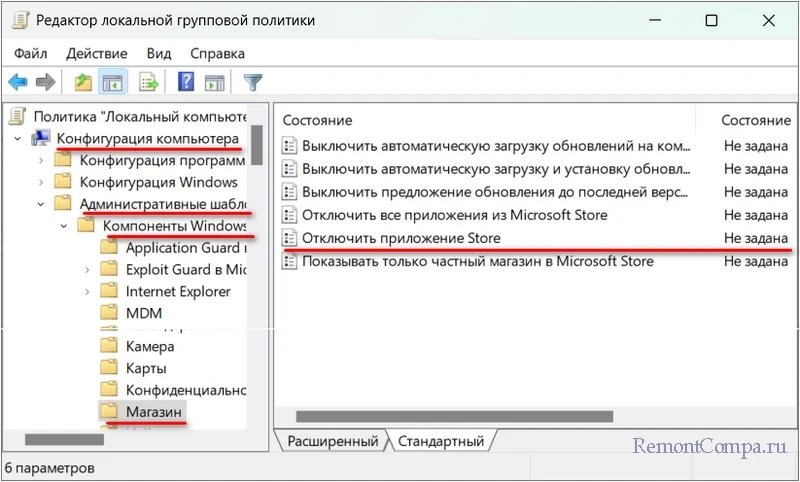Click the first Состояние column header
Viewport: 800px width, 482px height.
tap(317, 120)
